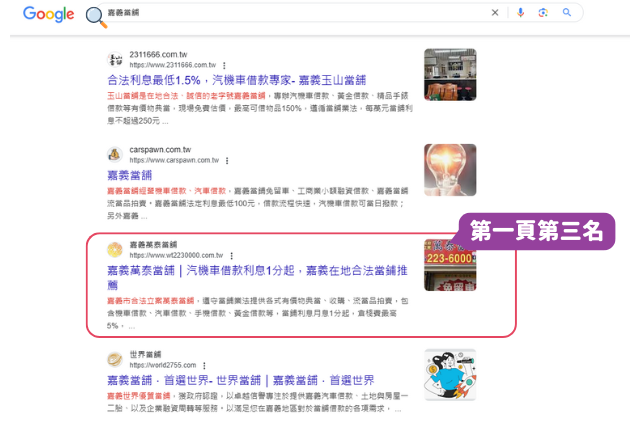Open the 223-6000 signboard thumbnail
Image resolution: width=640 pixels, height=427 pixels.
point(450,265)
